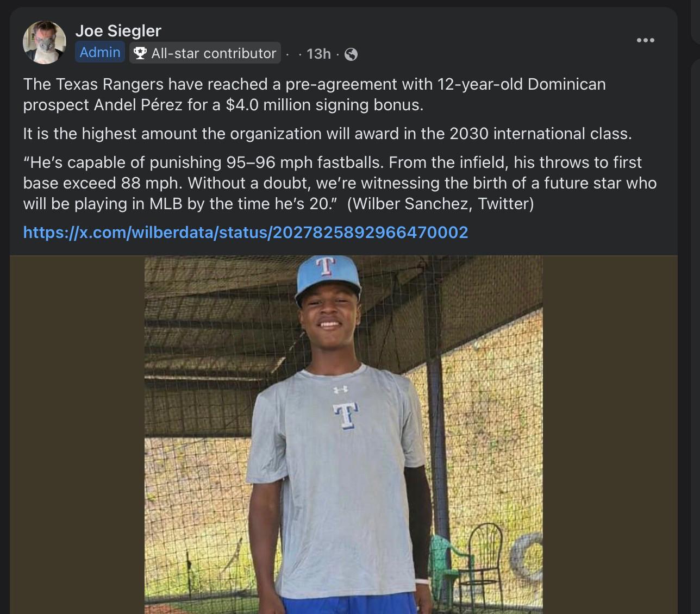Click the T logo on the gray shirt
The height and width of the screenshot is (614, 700).
(345, 416)
